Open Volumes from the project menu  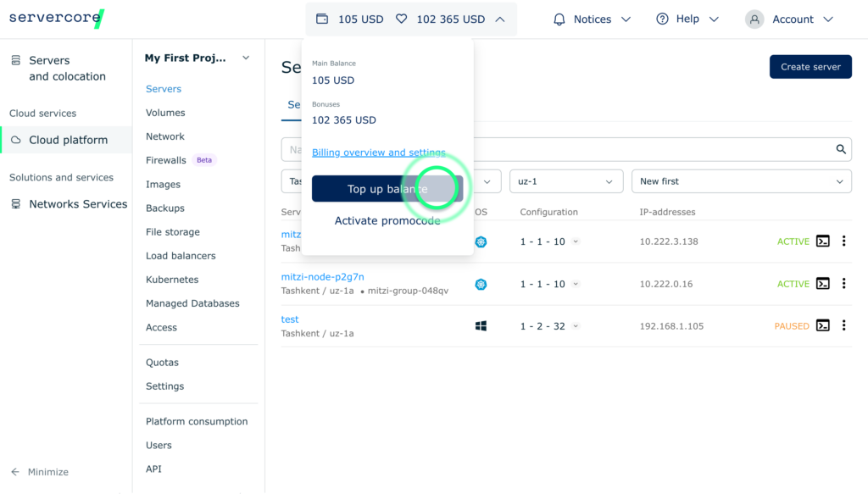click(165, 112)
